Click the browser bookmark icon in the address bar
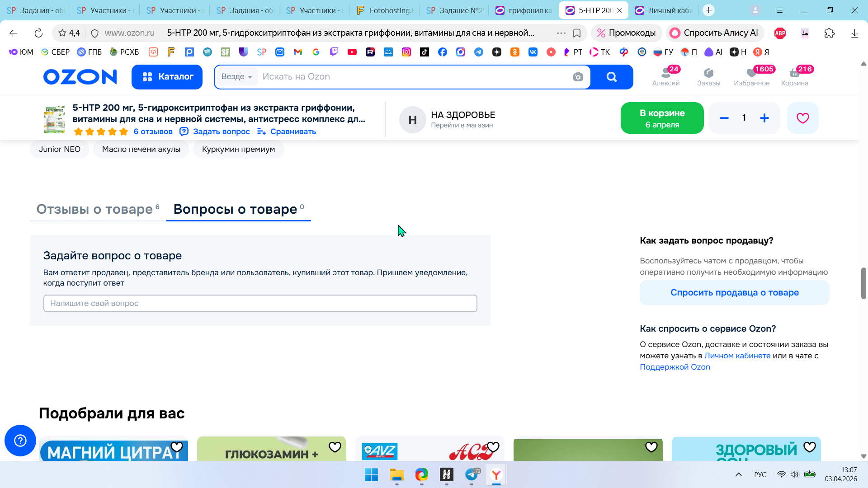 [x=577, y=33]
